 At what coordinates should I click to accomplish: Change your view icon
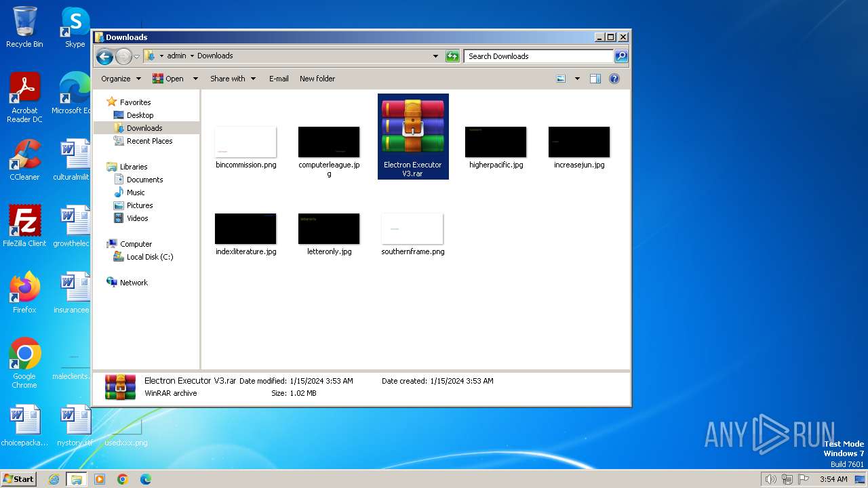point(561,79)
